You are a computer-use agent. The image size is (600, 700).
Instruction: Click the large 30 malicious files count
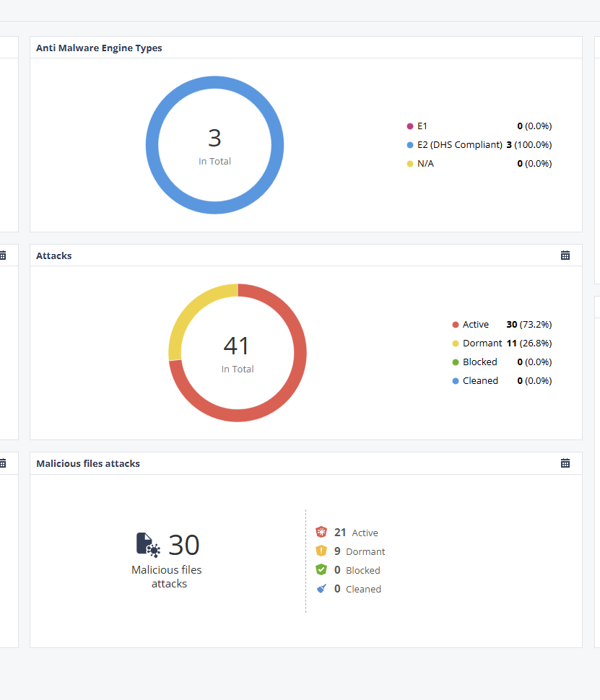coord(183,545)
